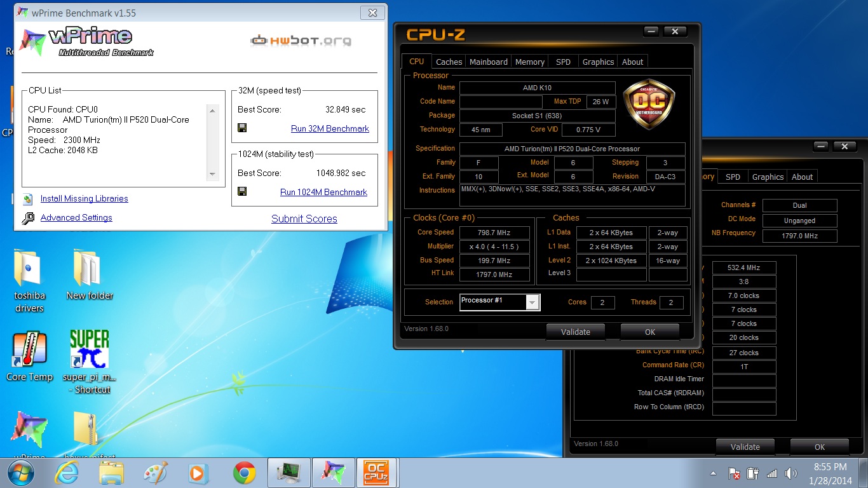
Task: Select the New folder desktop icon
Action: click(88, 274)
